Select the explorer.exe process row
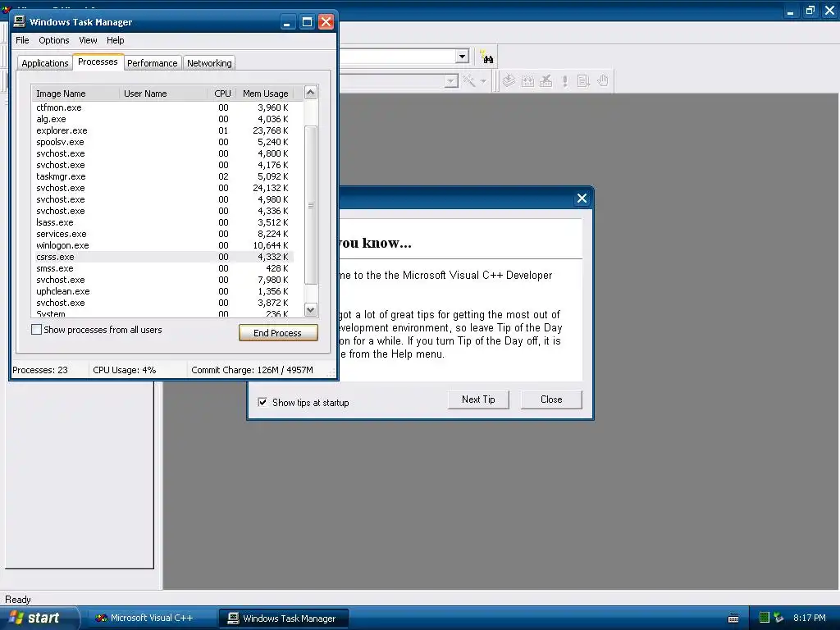This screenshot has height=630, width=840. coord(162,130)
